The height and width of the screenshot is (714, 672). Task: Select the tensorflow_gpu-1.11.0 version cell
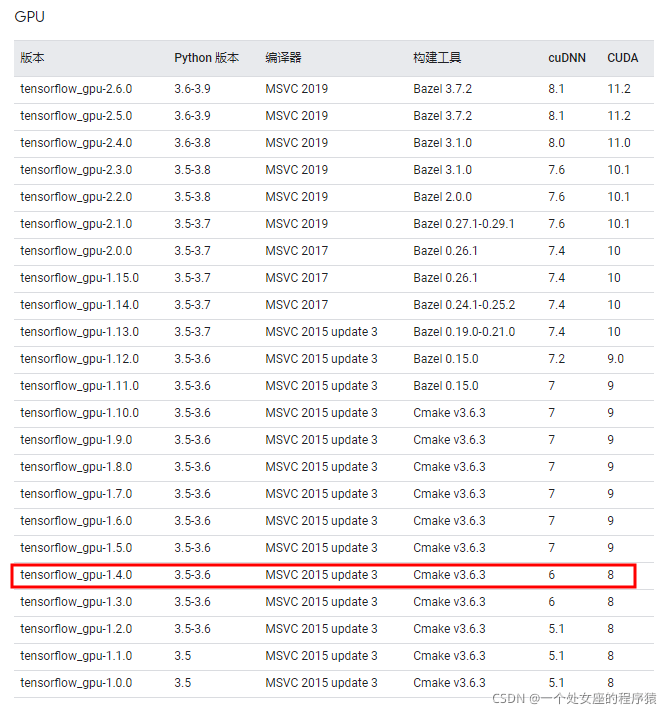(80, 386)
